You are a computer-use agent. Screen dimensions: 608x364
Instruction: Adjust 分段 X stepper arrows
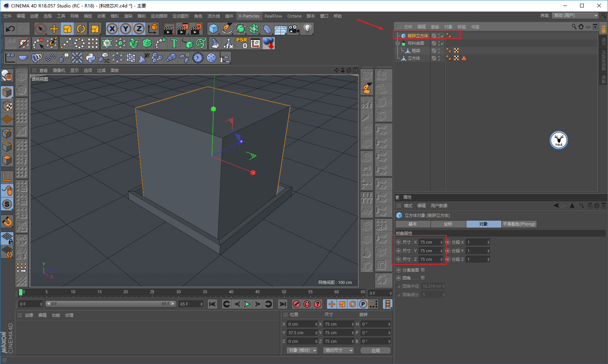point(488,242)
